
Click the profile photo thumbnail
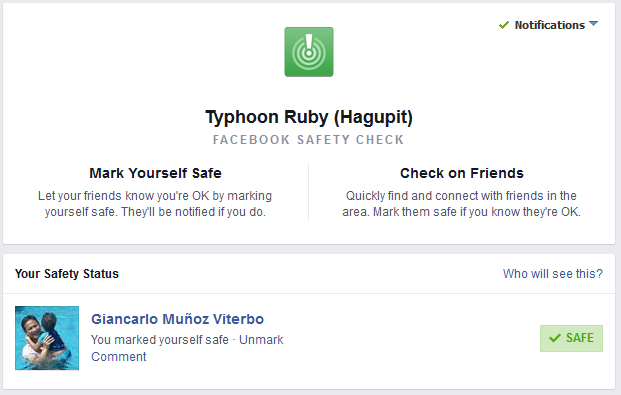point(47,338)
